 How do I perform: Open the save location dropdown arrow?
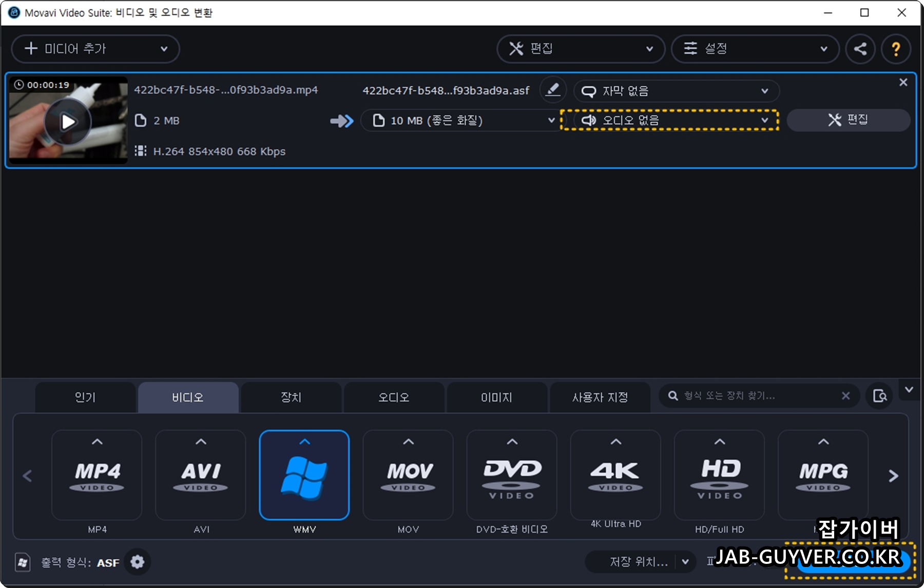tap(685, 562)
